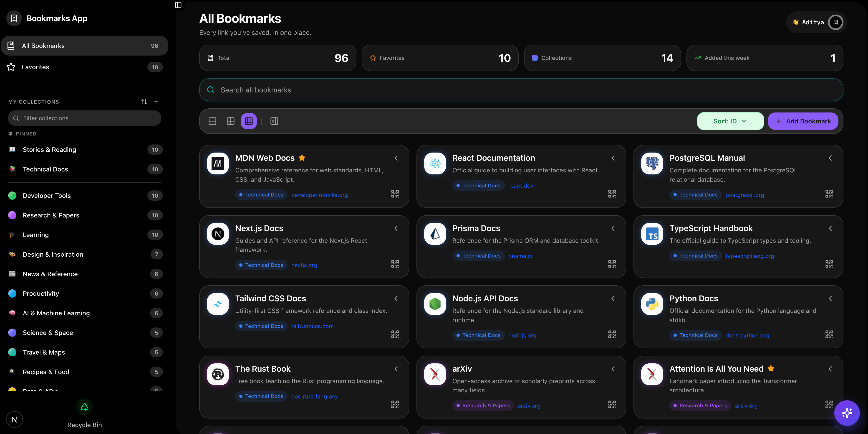Open the Recycle Bin icon
868x434 pixels.
click(85, 407)
